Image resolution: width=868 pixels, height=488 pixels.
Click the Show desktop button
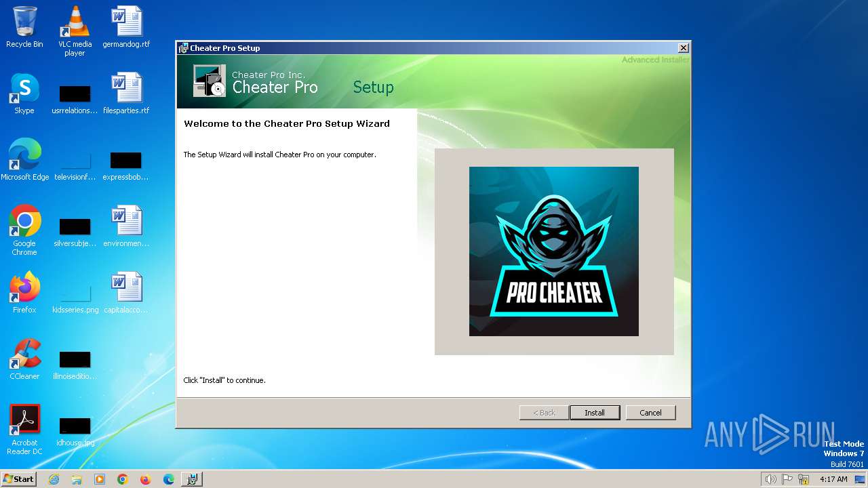coord(861,479)
